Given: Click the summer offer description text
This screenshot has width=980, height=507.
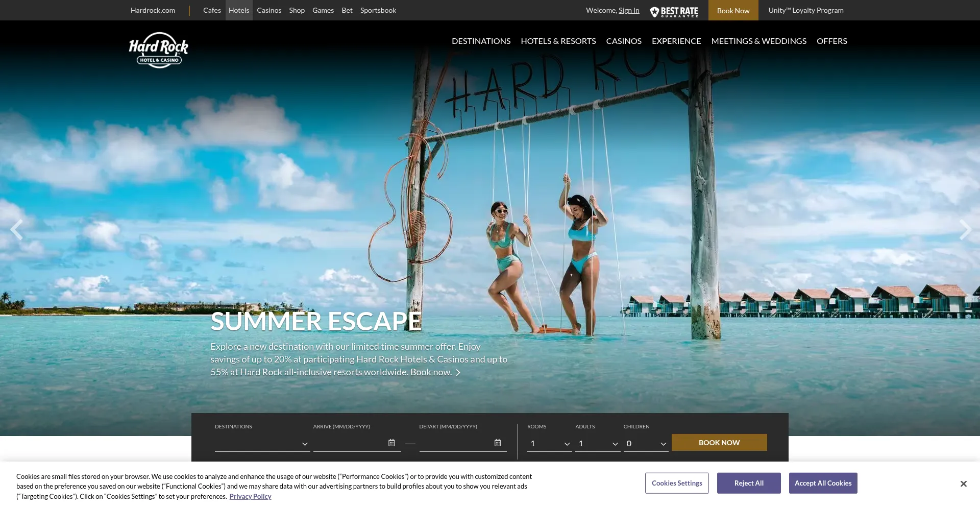Looking at the screenshot, I should pyautogui.click(x=359, y=359).
